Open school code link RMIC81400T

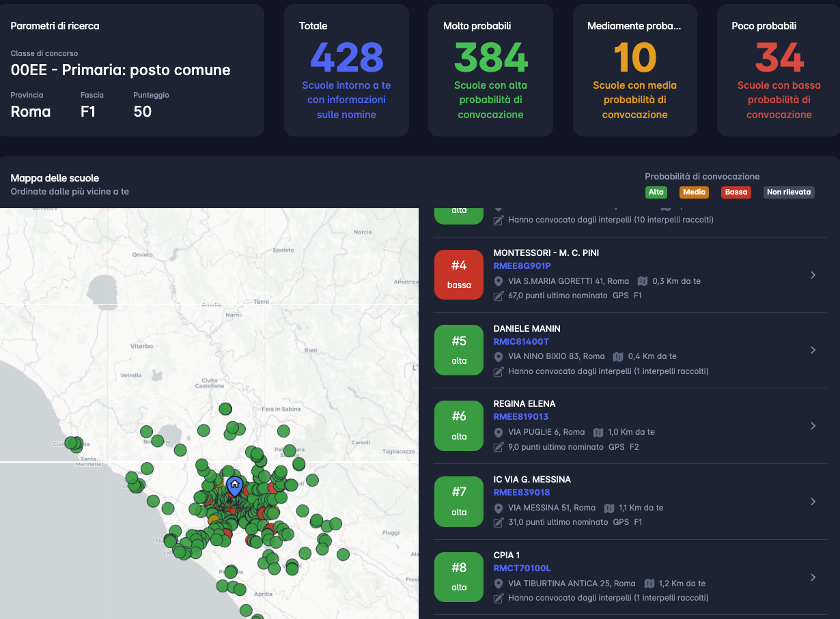(521, 341)
